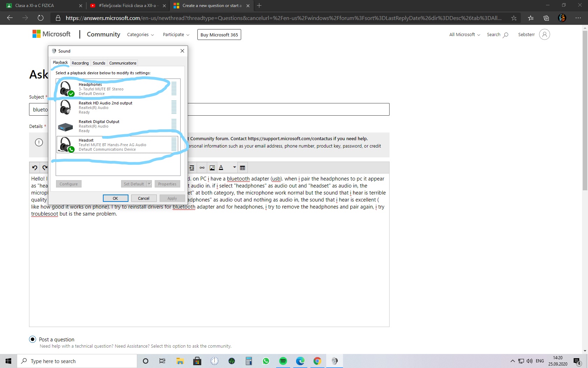This screenshot has height=368, width=588.
Task: Open Cortana circle on taskbar
Action: pos(146,361)
